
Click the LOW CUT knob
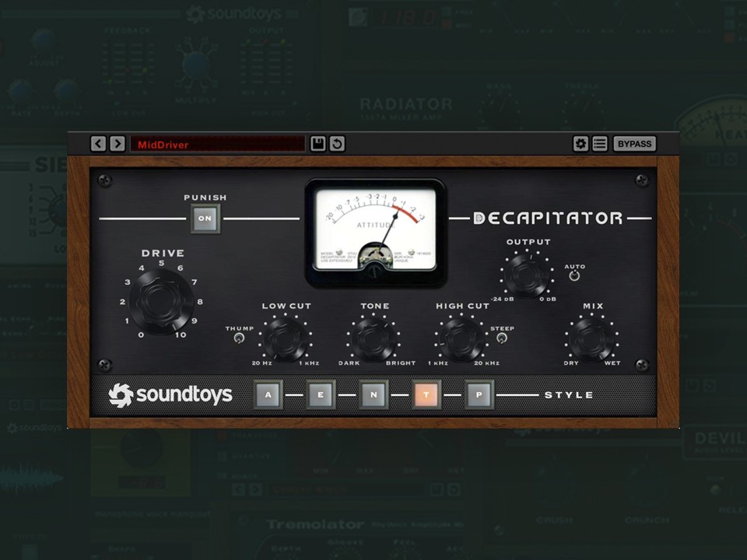click(286, 339)
